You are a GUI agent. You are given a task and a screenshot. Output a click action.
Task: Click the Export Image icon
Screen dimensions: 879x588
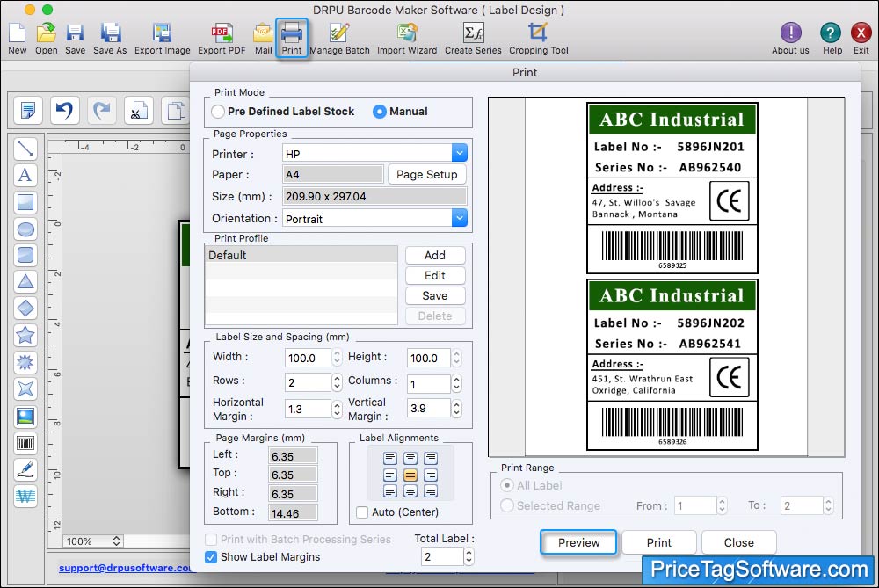162,38
